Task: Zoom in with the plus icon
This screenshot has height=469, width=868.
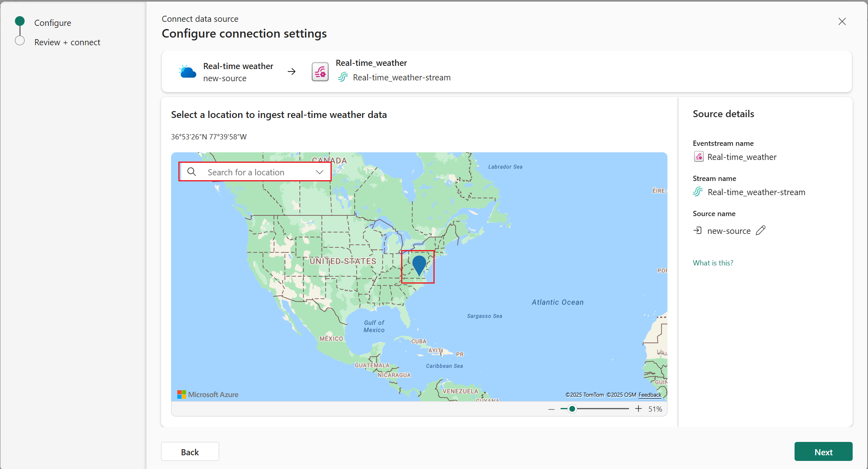Action: (638, 409)
